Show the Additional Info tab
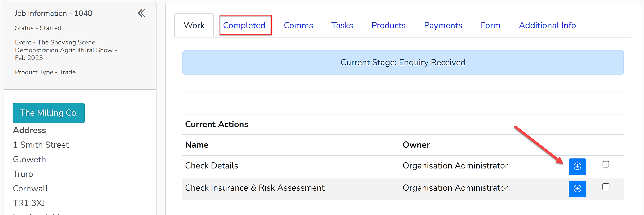644x215 pixels. pos(547,25)
